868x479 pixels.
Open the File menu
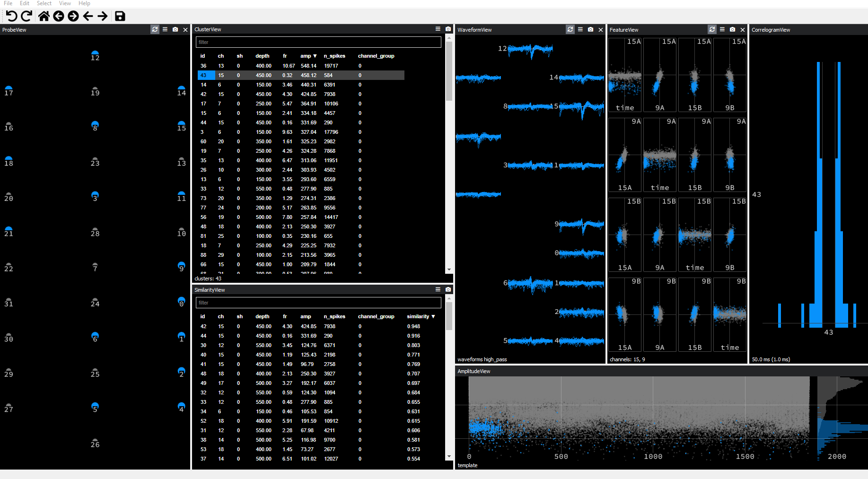(x=8, y=3)
